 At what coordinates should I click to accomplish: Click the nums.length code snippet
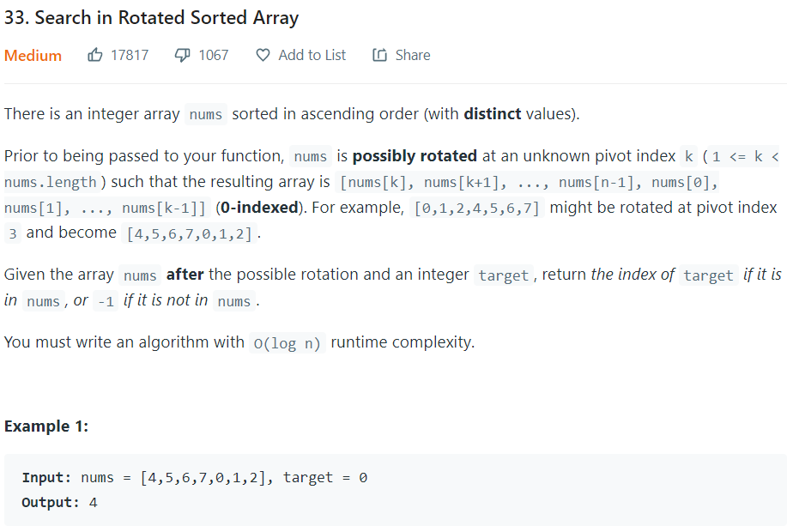tap(51, 183)
